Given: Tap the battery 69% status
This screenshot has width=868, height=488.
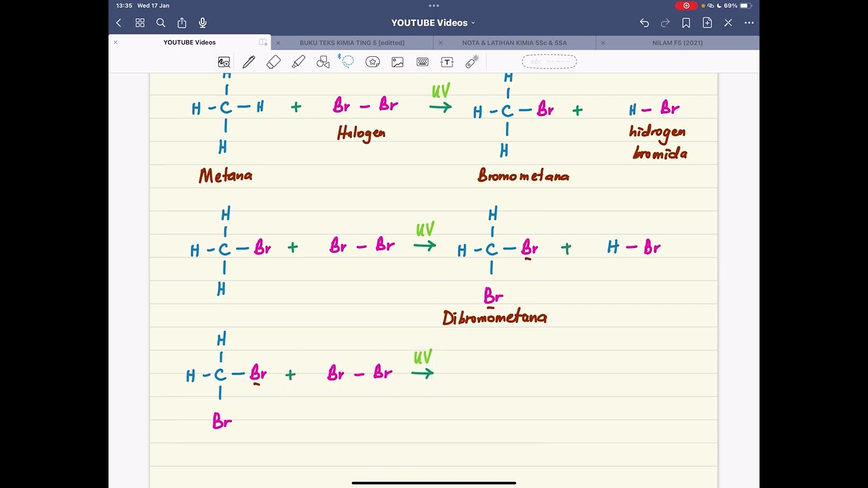Looking at the screenshot, I should click(x=738, y=5).
